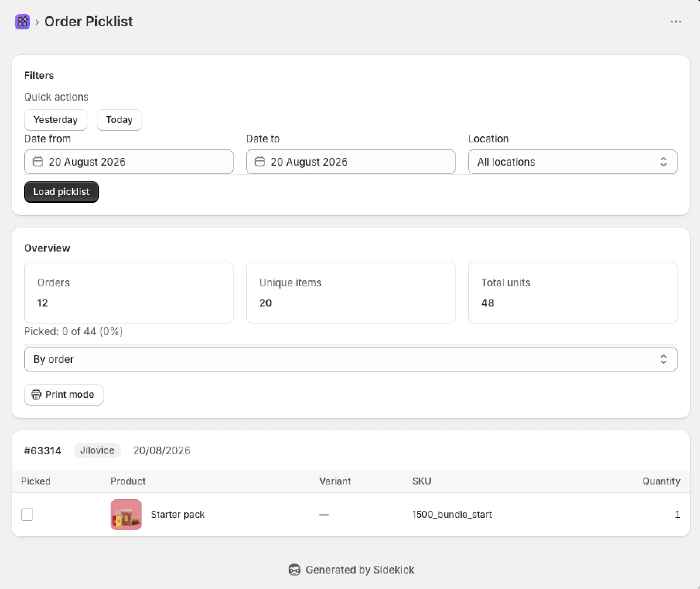Click the Orders overview card

pos(129,293)
